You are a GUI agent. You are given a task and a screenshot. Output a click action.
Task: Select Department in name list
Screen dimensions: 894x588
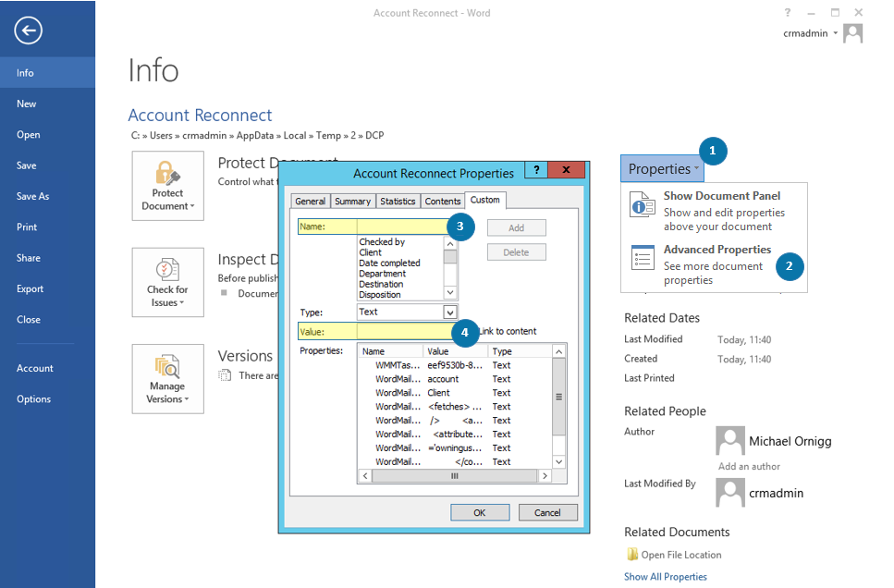(382, 274)
